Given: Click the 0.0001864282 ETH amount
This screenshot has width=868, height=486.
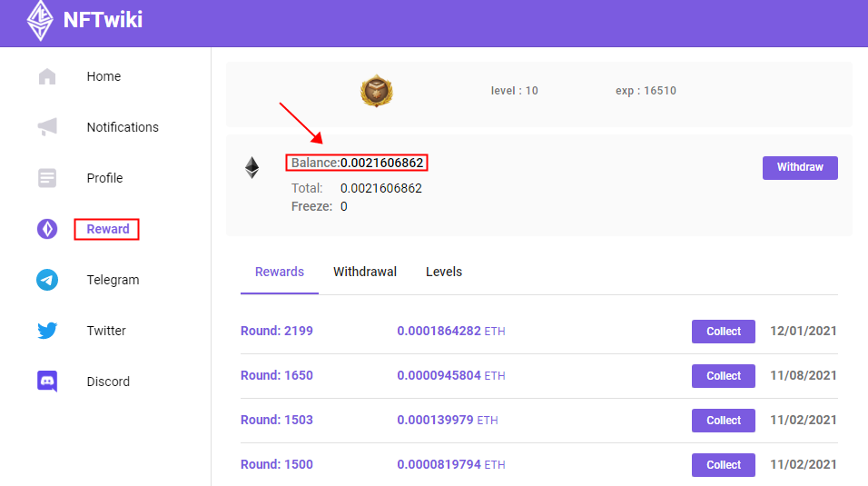Looking at the screenshot, I should tap(450, 331).
